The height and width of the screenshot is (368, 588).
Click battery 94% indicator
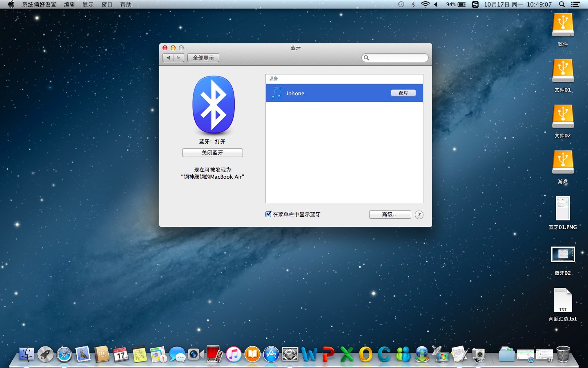pyautogui.click(x=456, y=4)
